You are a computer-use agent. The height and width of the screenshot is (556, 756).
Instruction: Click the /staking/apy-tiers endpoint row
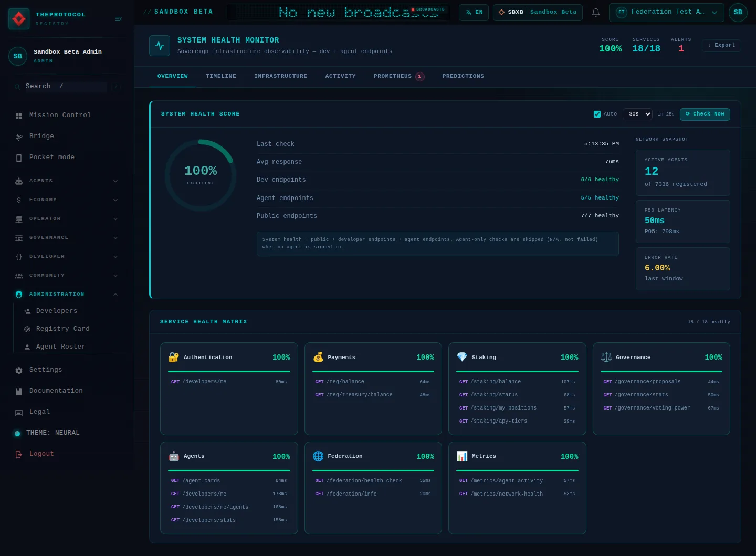pyautogui.click(x=517, y=421)
